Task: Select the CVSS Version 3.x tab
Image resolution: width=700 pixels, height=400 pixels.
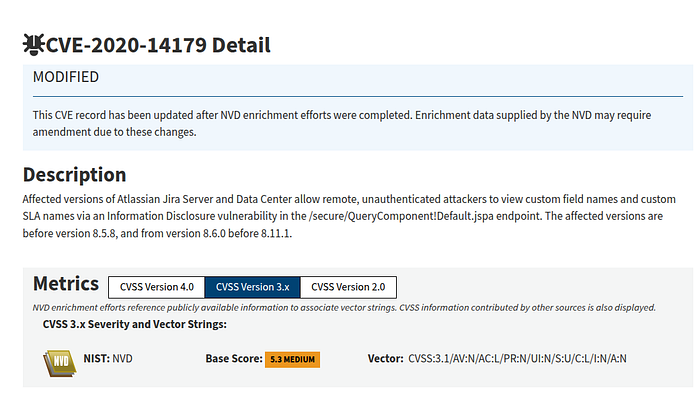Action: (253, 287)
